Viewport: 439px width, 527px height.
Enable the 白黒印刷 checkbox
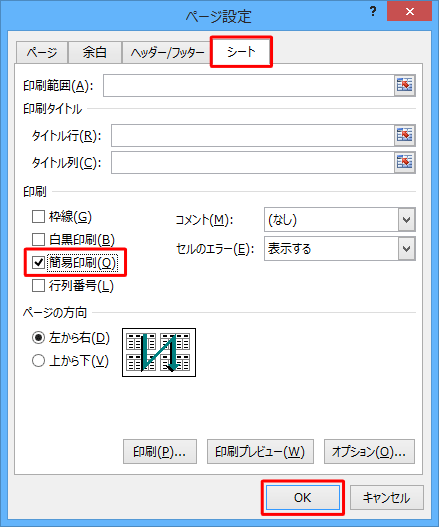point(38,240)
